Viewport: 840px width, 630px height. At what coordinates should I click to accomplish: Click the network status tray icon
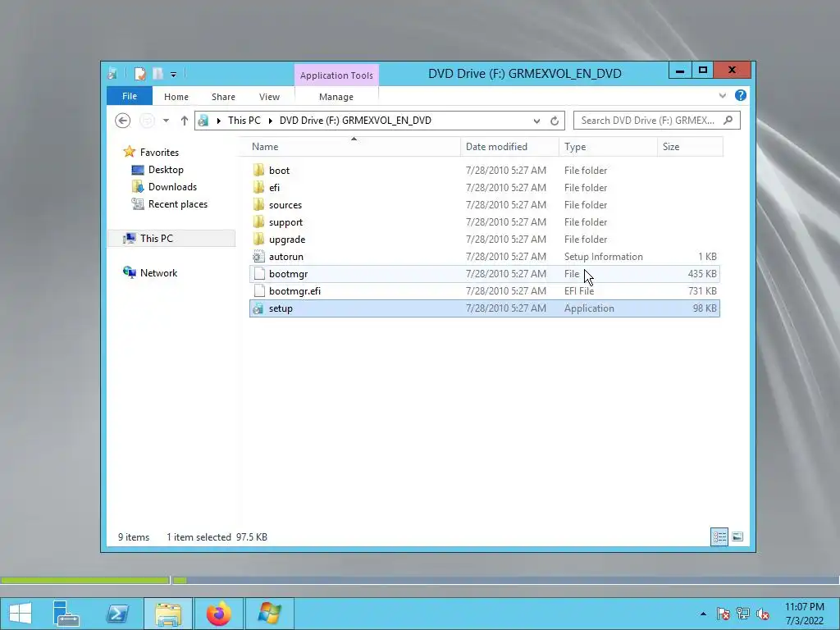point(743,614)
